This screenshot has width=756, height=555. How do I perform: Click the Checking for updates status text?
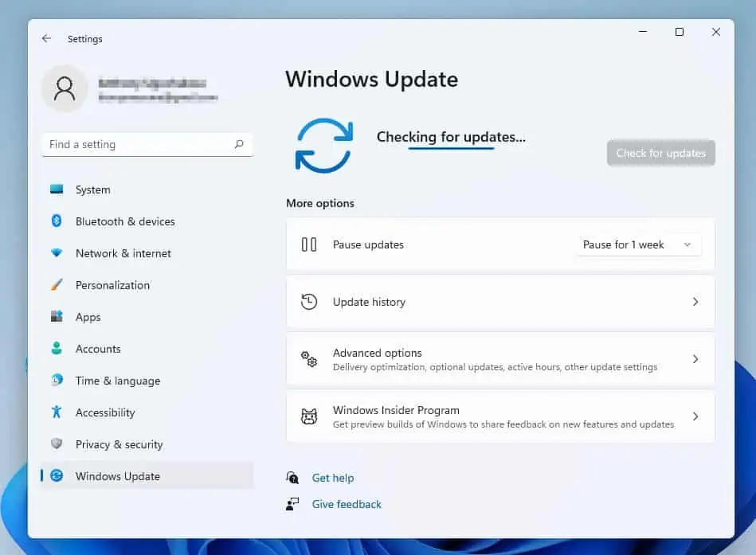(x=451, y=137)
